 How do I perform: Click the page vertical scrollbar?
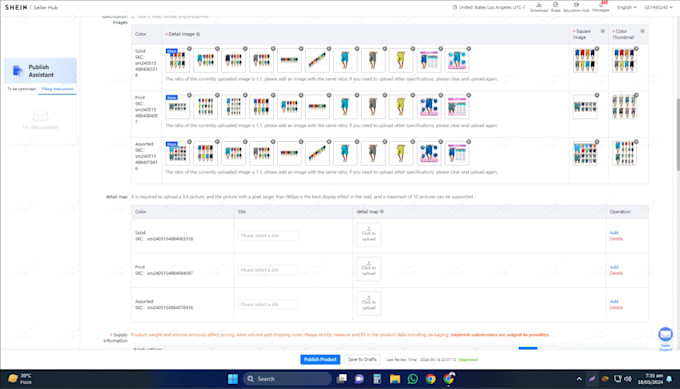tap(677, 134)
